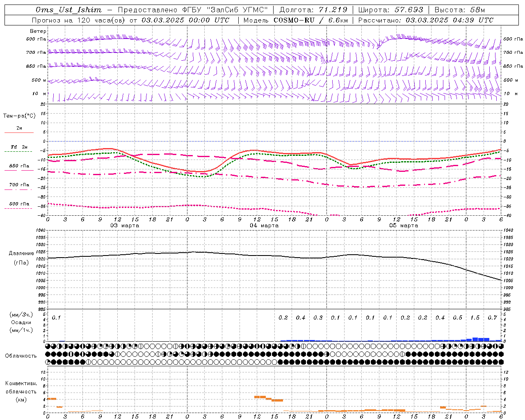Click the precipitation value '0.7'
The width and height of the screenshot is (525, 420).
point(493,317)
